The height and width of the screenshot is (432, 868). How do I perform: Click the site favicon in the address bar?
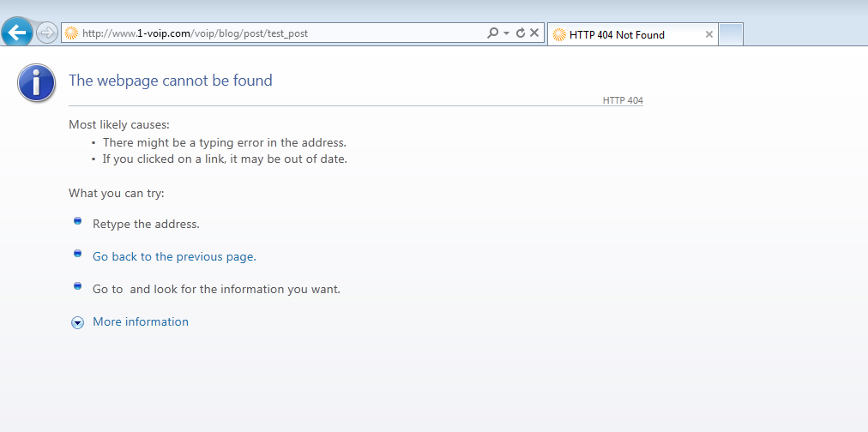(x=71, y=33)
